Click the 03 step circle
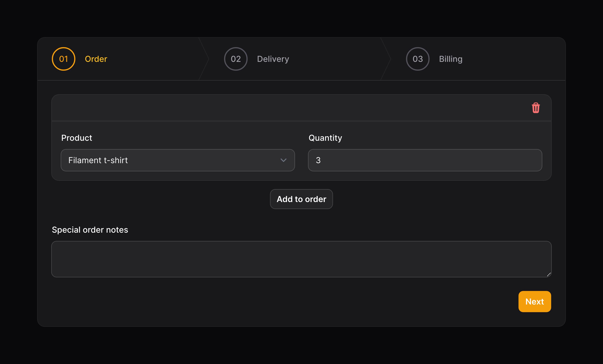 coord(418,59)
